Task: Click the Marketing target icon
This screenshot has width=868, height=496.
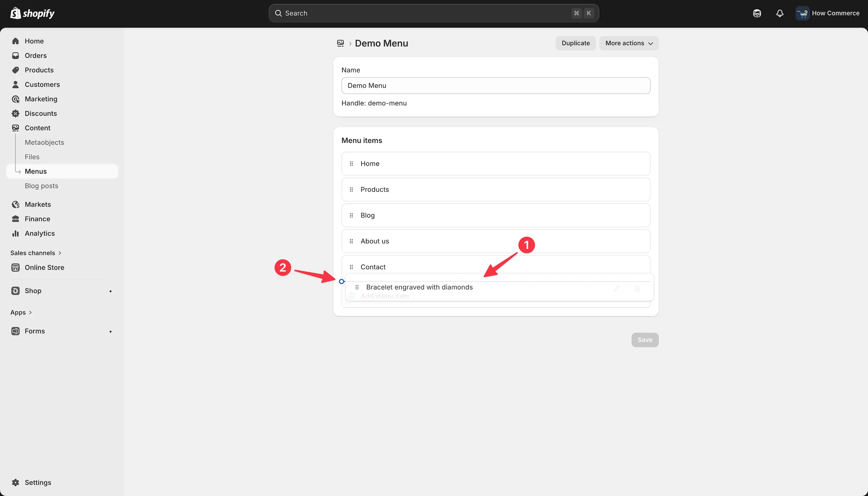Action: pyautogui.click(x=15, y=99)
